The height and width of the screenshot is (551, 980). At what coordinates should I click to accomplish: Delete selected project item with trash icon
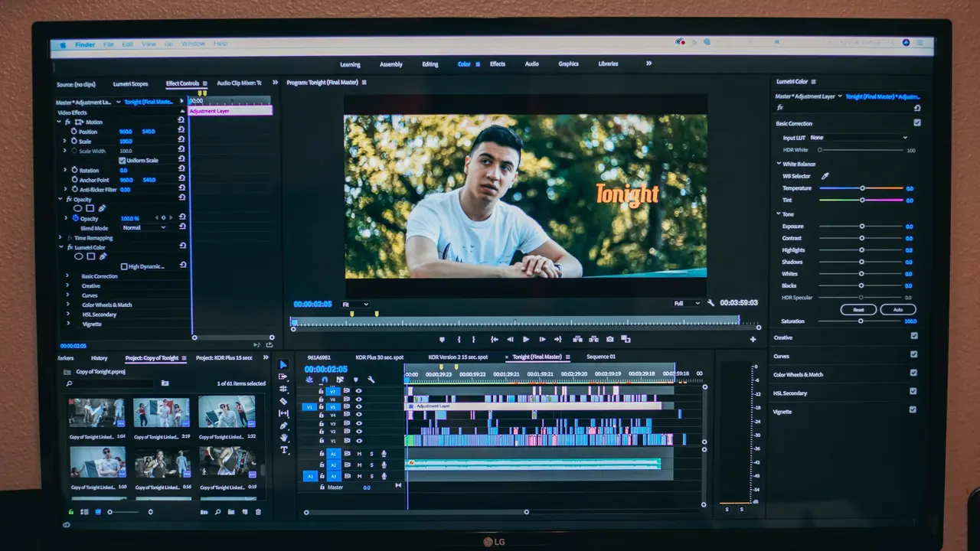(258, 512)
